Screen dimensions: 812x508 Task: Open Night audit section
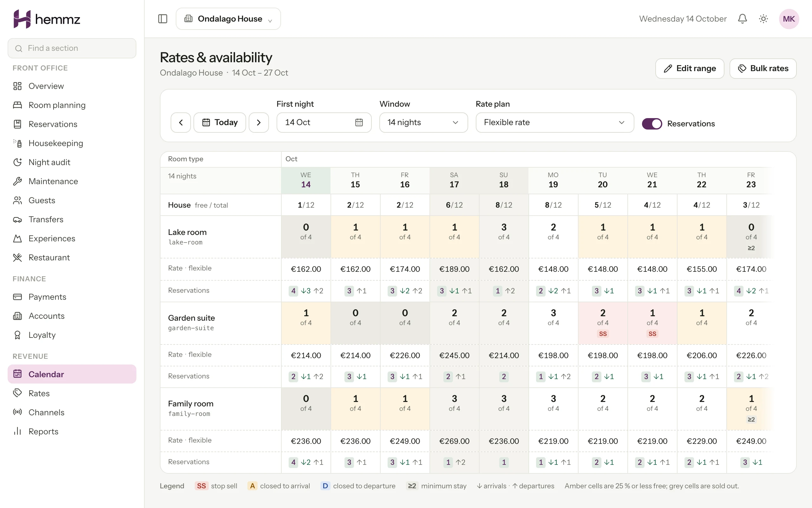[72, 162]
